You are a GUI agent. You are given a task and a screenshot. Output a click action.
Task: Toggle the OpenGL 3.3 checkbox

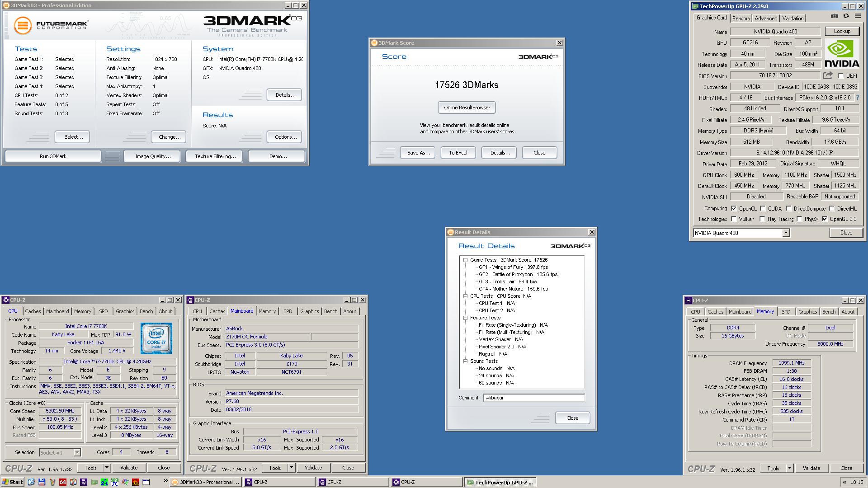825,219
